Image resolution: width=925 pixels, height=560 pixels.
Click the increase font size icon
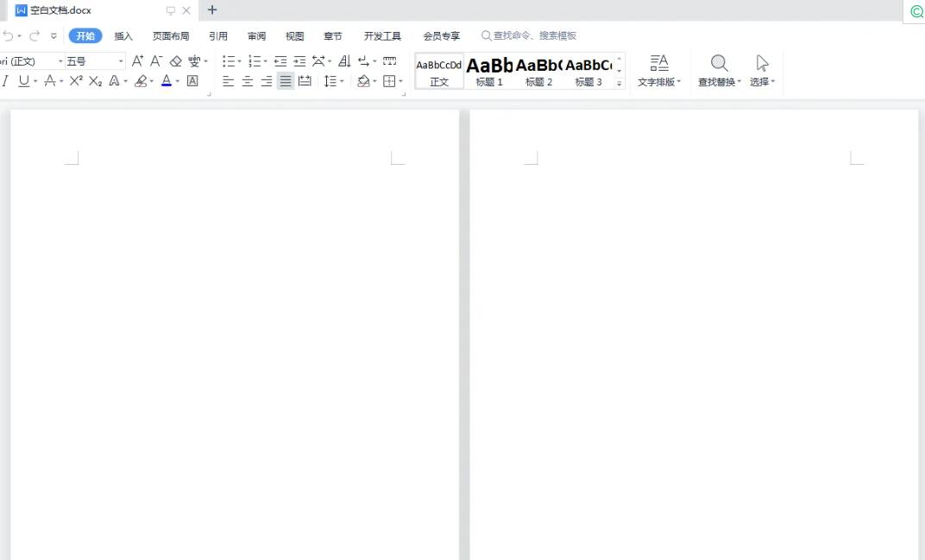pos(137,61)
